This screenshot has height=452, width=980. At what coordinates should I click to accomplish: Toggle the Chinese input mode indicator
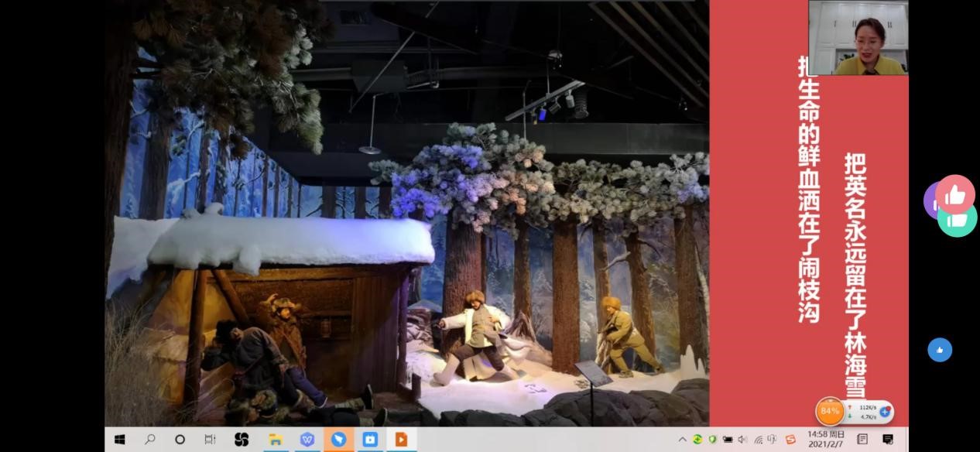(772, 440)
